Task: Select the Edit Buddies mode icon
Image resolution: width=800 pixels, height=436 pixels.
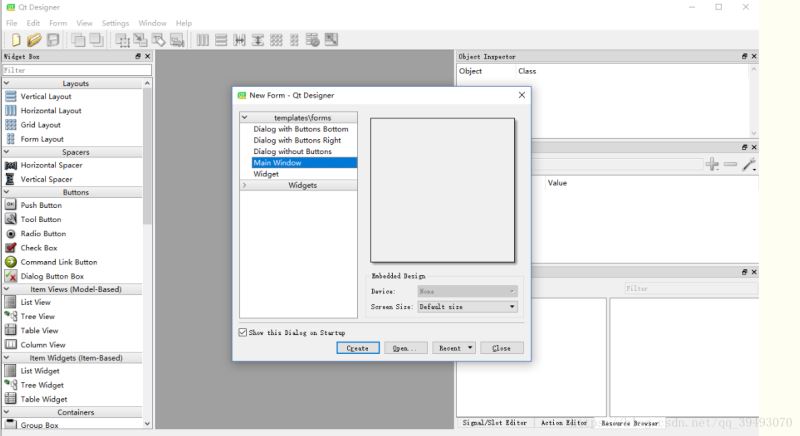Action: (x=159, y=40)
